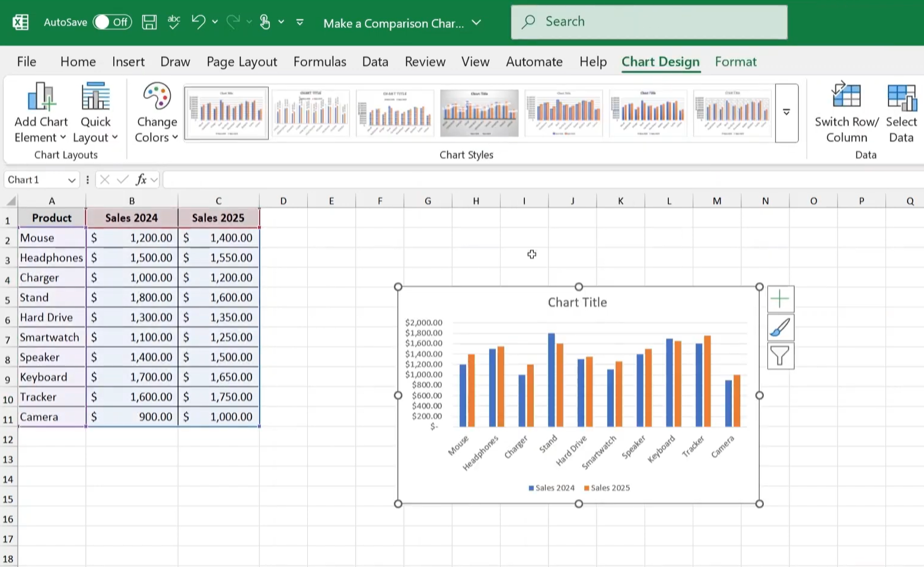Viewport: 924px width, 567px height.
Task: Click the Undo arrow
Action: pyautogui.click(x=198, y=22)
